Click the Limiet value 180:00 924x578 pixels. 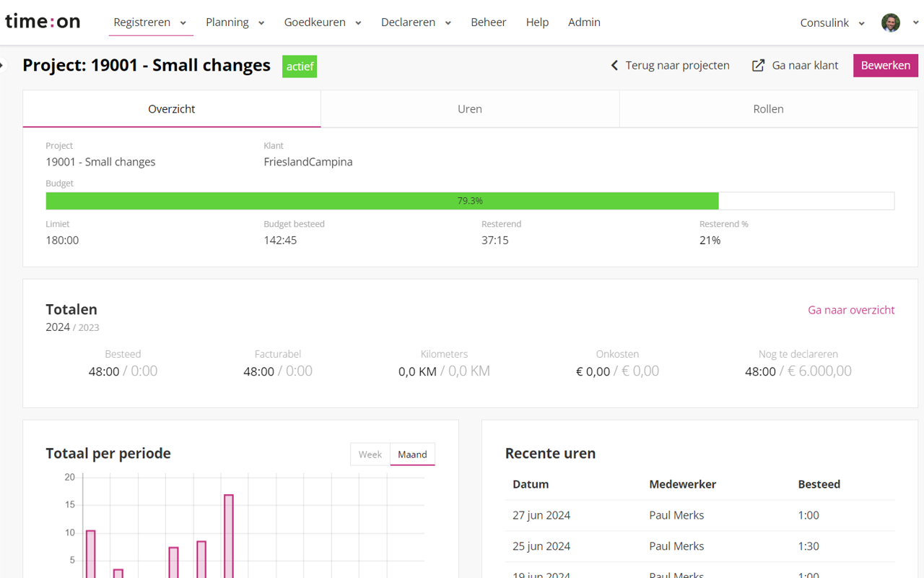pyautogui.click(x=62, y=240)
